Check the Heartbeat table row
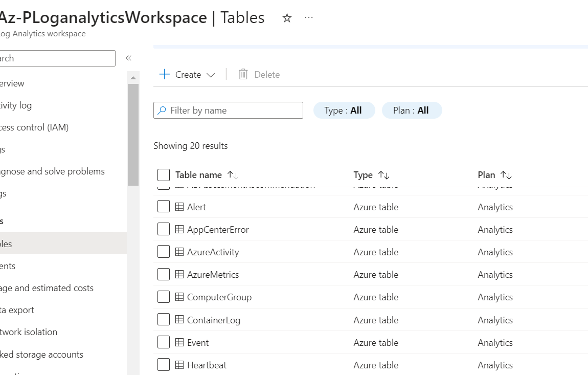Screen dimensions: 588x375 [164, 364]
